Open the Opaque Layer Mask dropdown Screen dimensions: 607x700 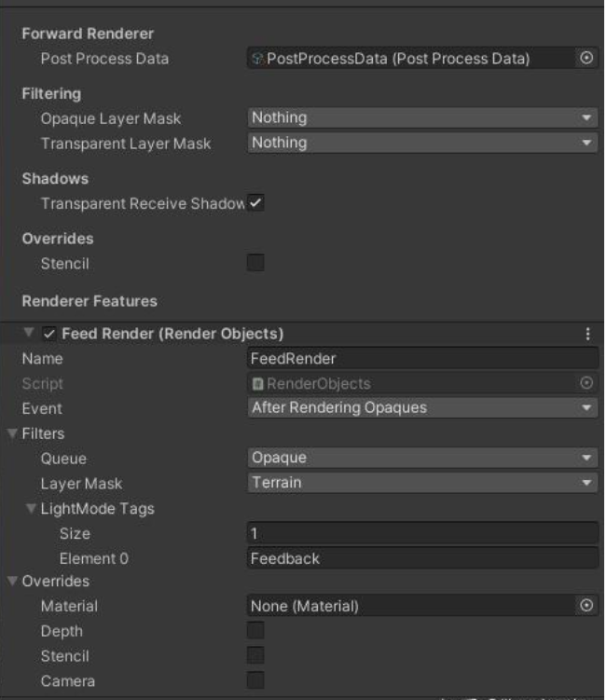point(421,117)
